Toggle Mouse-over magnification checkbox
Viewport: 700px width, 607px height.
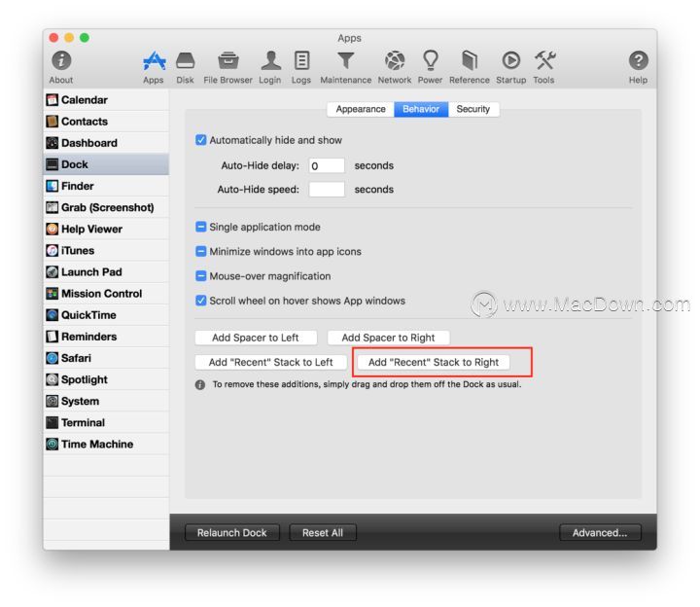click(x=201, y=275)
